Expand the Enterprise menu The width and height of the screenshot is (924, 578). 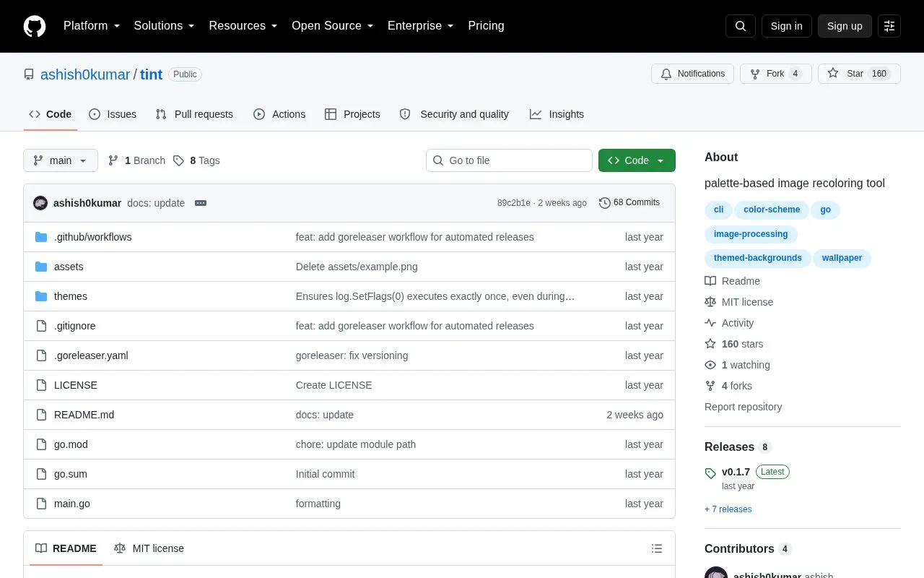coord(421,26)
